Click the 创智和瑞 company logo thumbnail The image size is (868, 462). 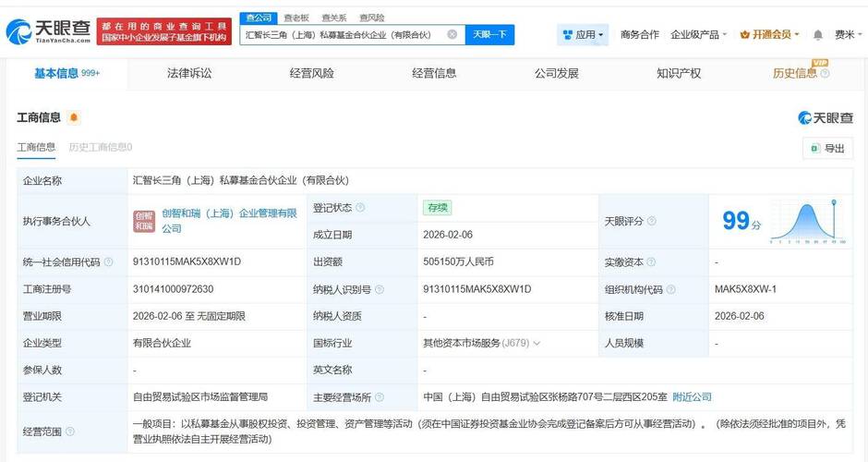coord(144,221)
